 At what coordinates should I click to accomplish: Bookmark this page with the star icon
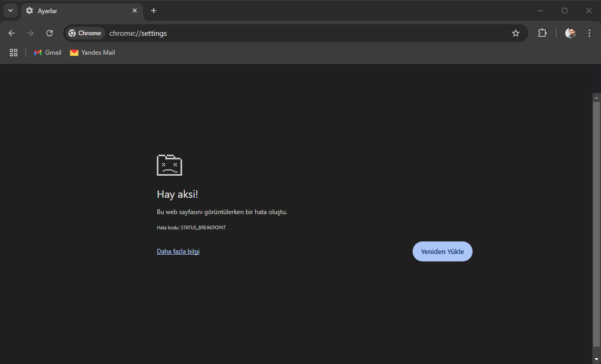(515, 33)
